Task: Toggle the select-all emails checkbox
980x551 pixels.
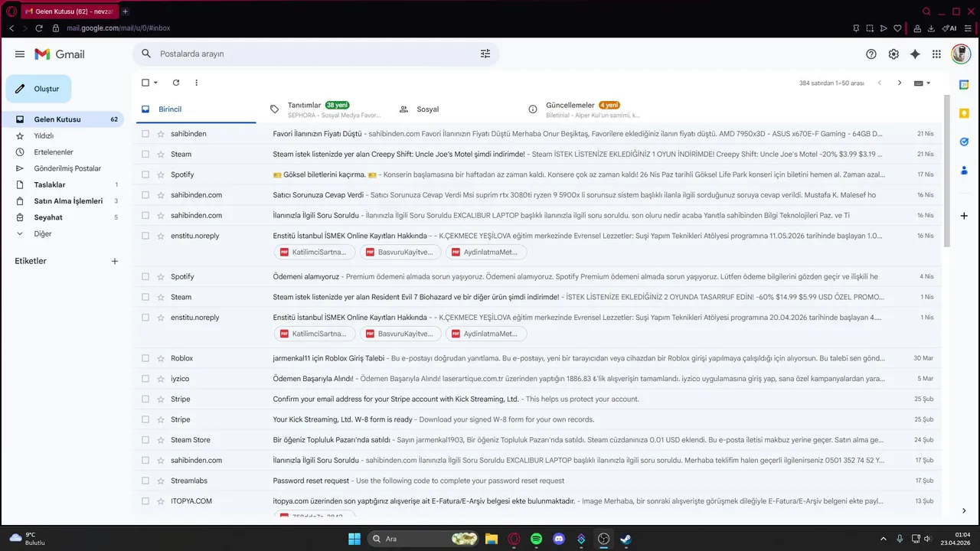Action: pos(145,83)
